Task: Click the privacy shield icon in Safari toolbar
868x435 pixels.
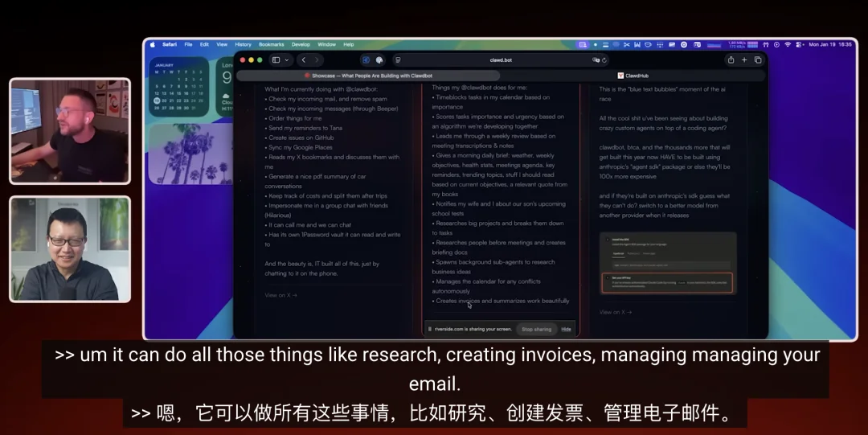Action: click(379, 60)
